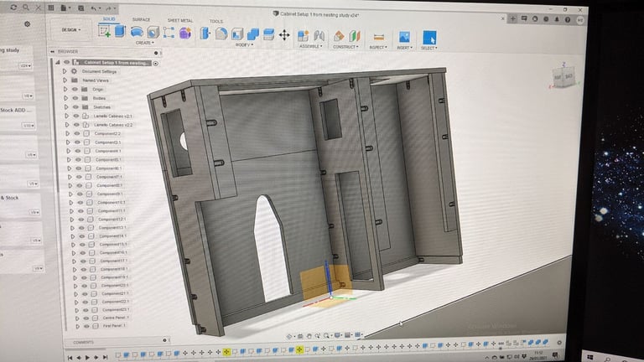Open the data panel grid icon

51,8
